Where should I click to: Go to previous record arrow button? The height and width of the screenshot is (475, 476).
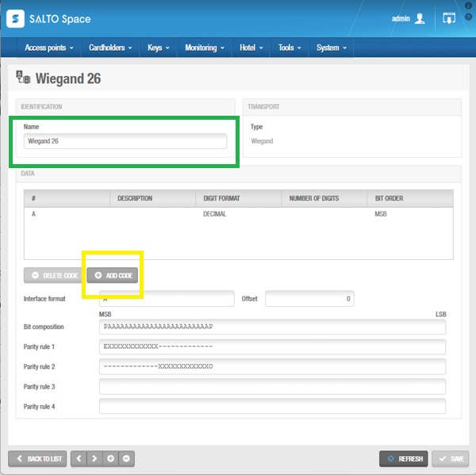point(79,458)
